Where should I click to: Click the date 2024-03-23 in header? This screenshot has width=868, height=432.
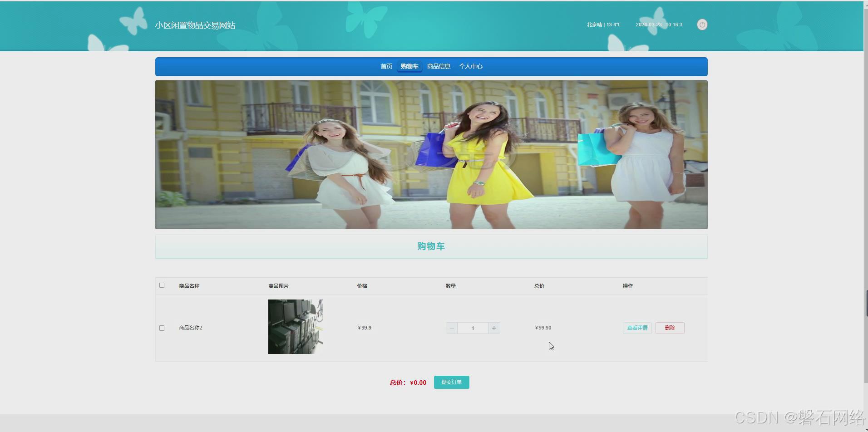(x=648, y=25)
